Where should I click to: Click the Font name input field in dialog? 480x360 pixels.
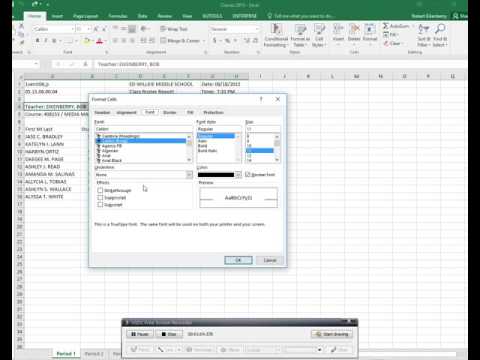coord(144,129)
